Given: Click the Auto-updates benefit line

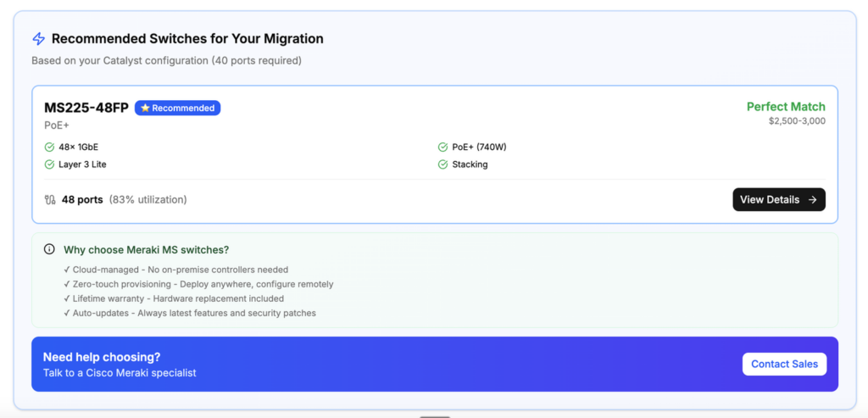Looking at the screenshot, I should pos(194,313).
